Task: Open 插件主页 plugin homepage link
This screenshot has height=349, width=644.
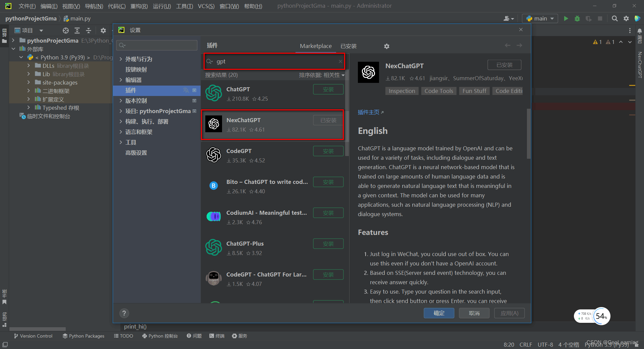Action: coord(371,112)
